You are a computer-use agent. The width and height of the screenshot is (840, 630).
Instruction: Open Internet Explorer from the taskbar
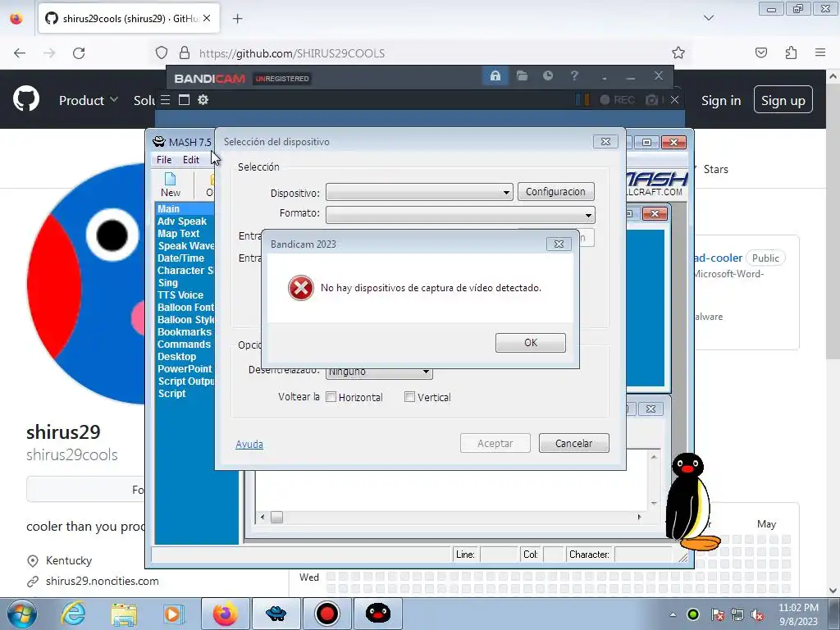73,614
